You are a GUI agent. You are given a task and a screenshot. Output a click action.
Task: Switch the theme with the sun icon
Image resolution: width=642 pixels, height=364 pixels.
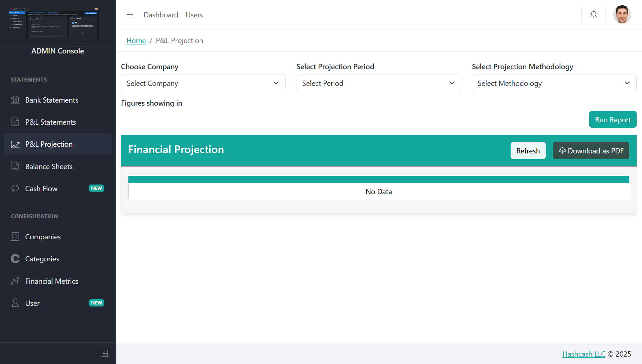pos(594,14)
